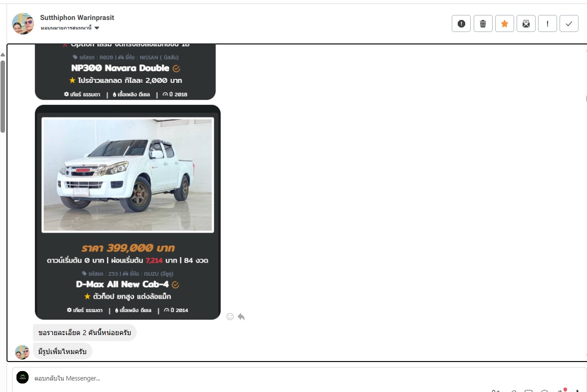The height and width of the screenshot is (392, 587).
Task: Click the orange star follow-up icon
Action: (504, 23)
